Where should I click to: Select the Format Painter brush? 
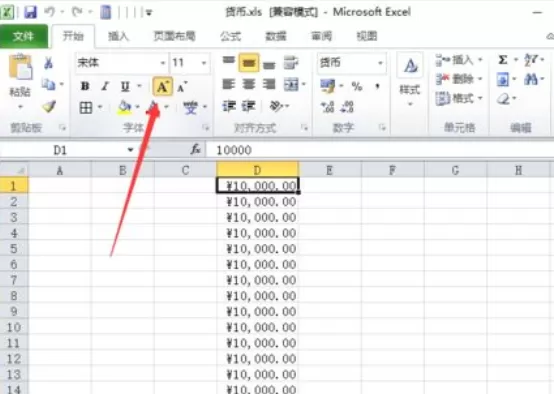point(49,106)
